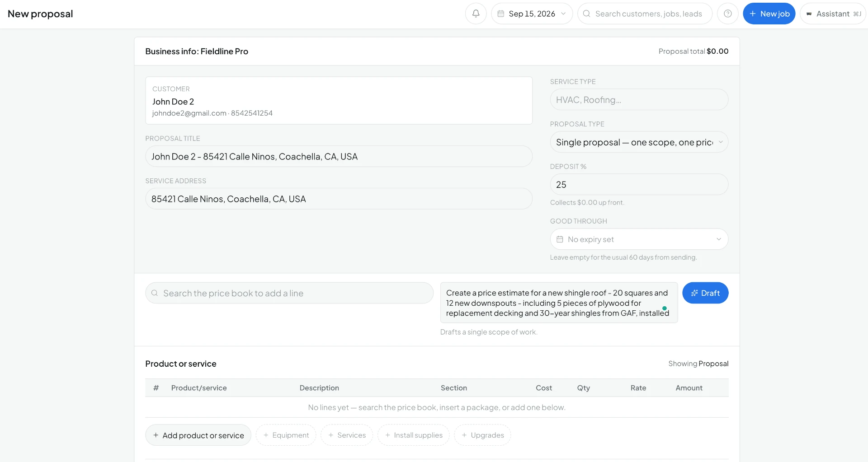Click the calendar icon beside Sep 15, 2026
Screen dimensions: 868x462
click(501, 14)
